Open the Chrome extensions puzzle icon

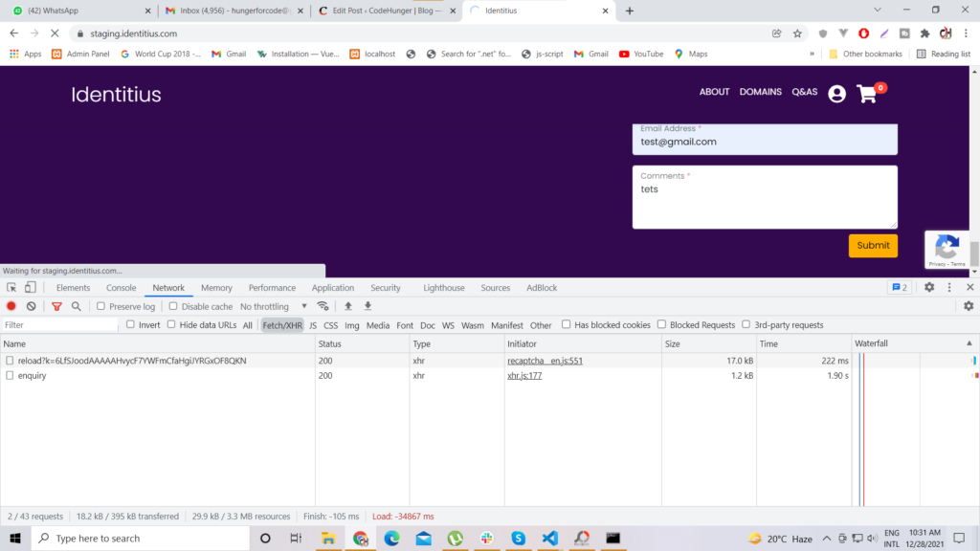point(925,33)
